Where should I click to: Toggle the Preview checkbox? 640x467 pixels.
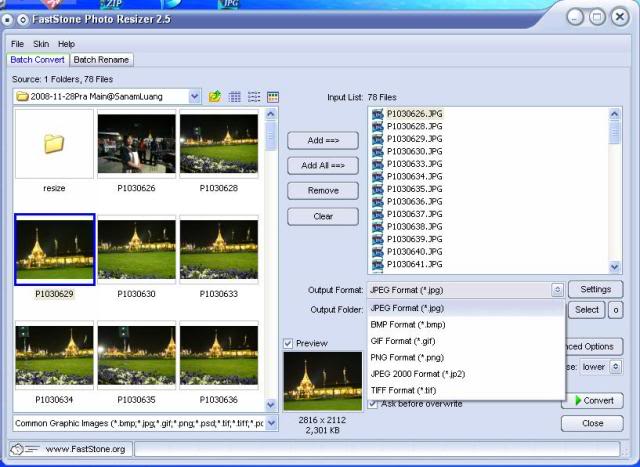[288, 343]
